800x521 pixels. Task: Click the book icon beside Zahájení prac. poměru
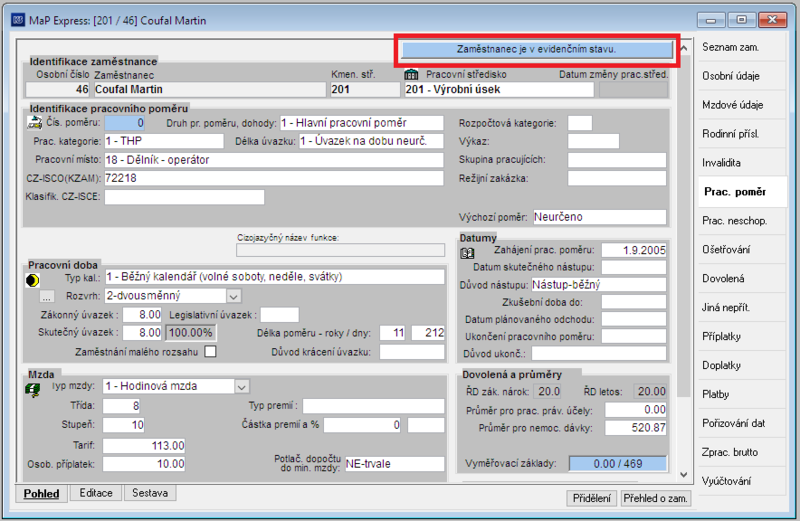point(467,253)
